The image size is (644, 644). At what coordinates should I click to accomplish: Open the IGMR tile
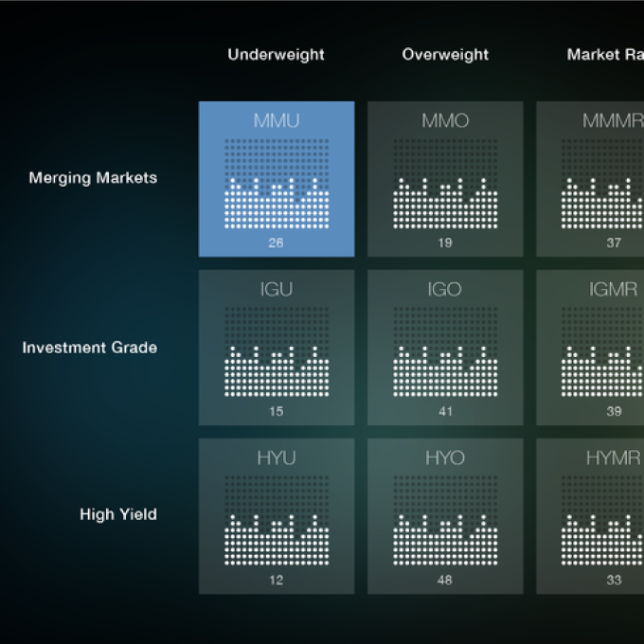click(590, 348)
